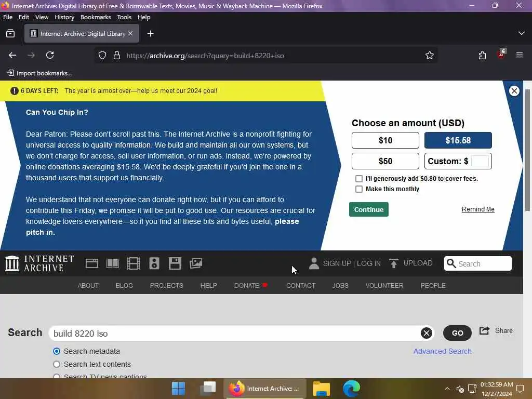Click the user avatar icon
Image resolution: width=532 pixels, height=399 pixels.
click(314, 263)
